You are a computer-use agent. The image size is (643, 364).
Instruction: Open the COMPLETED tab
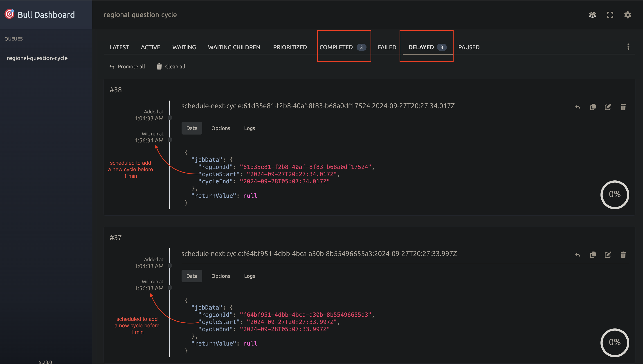point(343,47)
